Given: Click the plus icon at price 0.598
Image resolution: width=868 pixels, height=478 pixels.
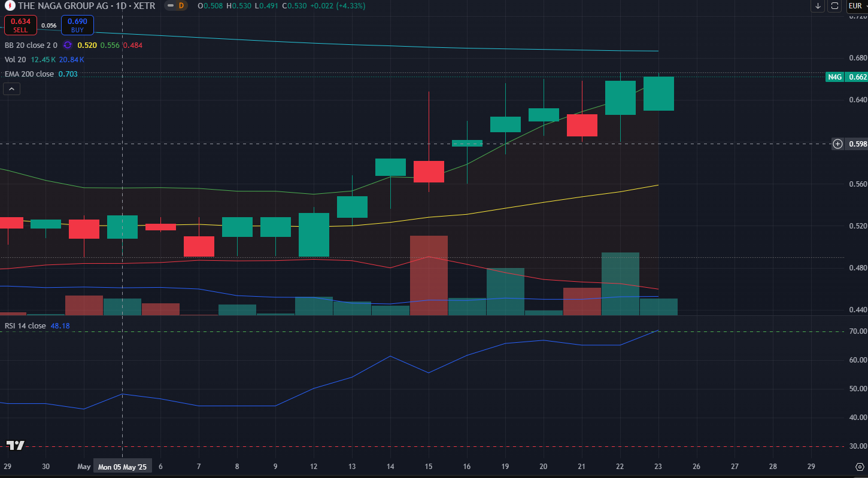Looking at the screenshot, I should (x=838, y=144).
